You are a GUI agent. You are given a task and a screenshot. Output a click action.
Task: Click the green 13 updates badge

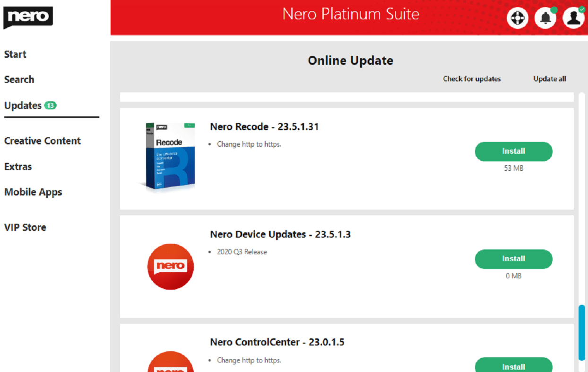point(50,105)
